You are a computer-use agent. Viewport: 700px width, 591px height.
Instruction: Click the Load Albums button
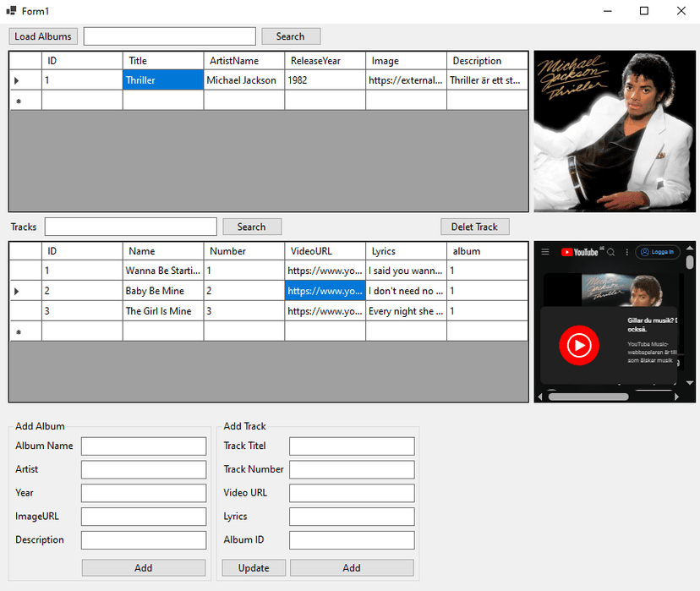(x=43, y=36)
